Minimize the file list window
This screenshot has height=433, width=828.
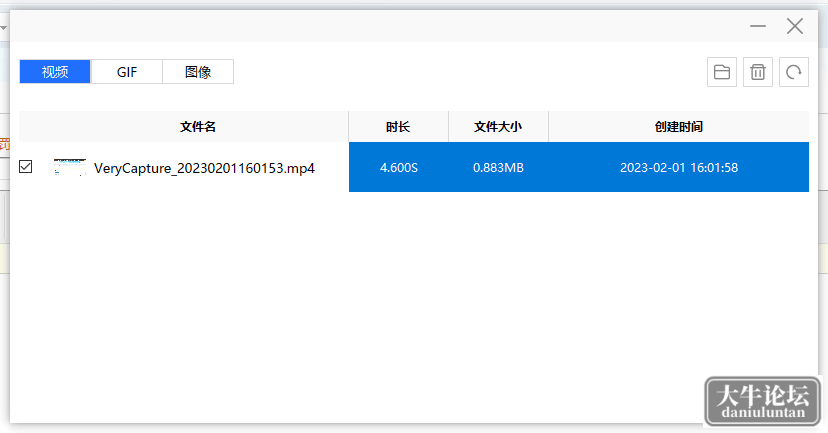tap(758, 26)
